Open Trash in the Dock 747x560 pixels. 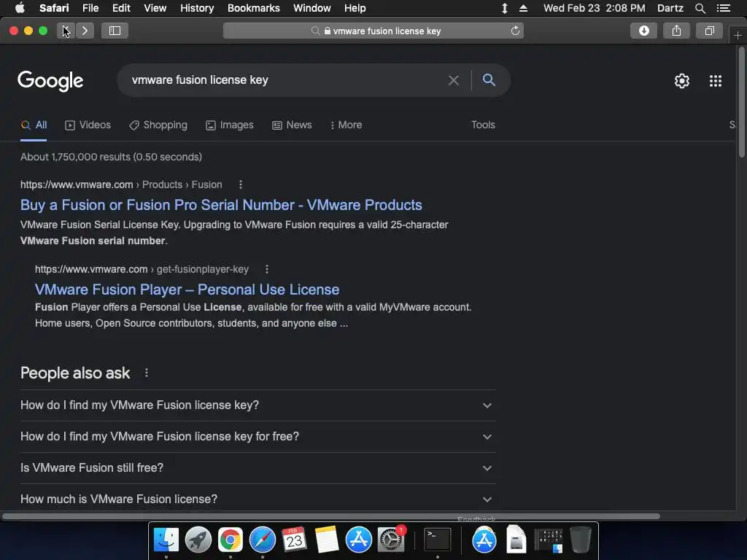(580, 540)
